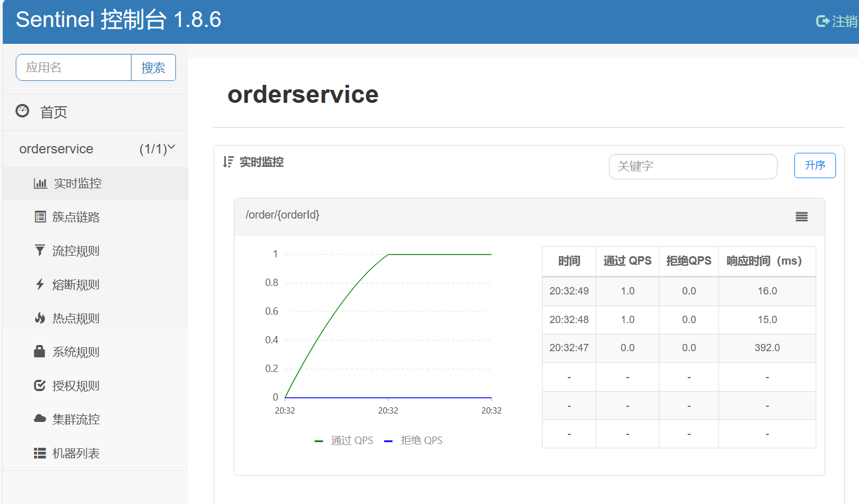Select the 20:32:47 time cell

click(x=569, y=348)
